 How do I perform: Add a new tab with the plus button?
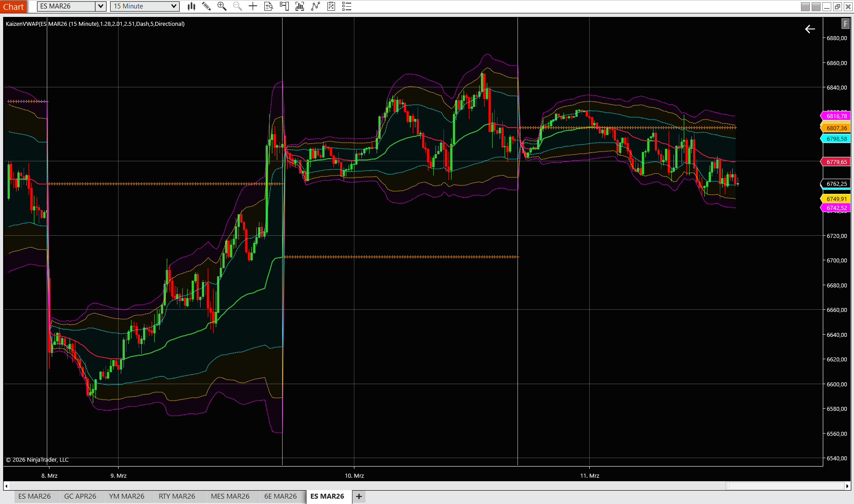point(359,496)
